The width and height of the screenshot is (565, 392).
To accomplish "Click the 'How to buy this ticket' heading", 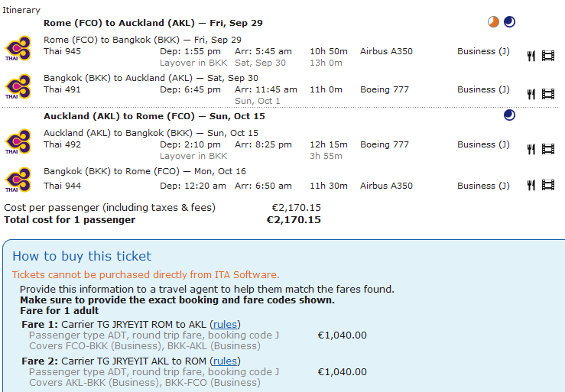I will pyautogui.click(x=82, y=256).
